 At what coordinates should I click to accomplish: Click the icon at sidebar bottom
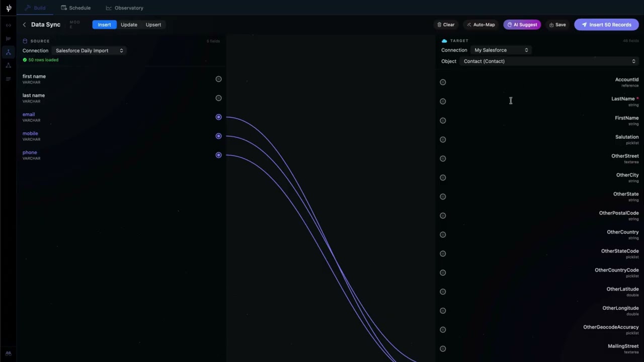click(8, 353)
